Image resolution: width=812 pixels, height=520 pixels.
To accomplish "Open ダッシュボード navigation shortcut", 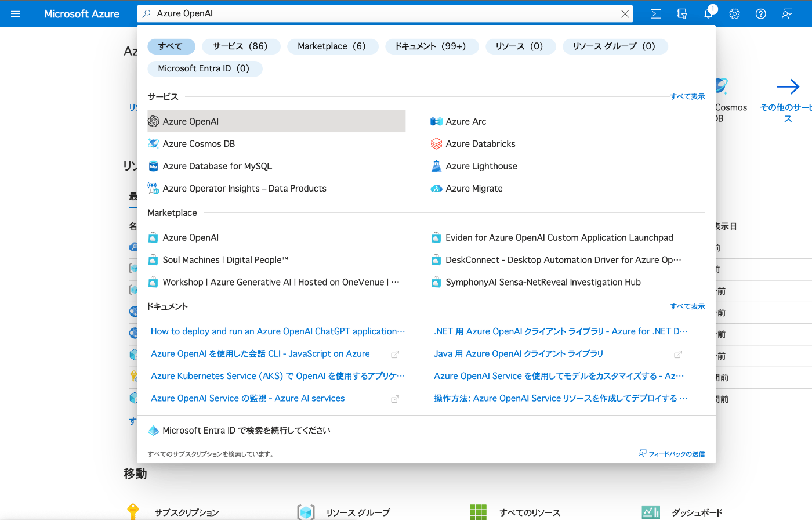I will pos(697,512).
